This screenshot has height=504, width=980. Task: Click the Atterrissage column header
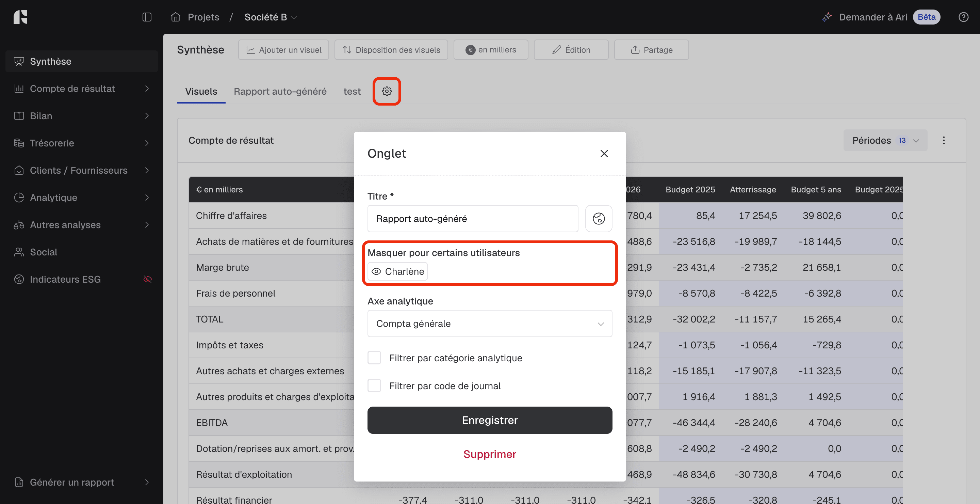point(753,190)
